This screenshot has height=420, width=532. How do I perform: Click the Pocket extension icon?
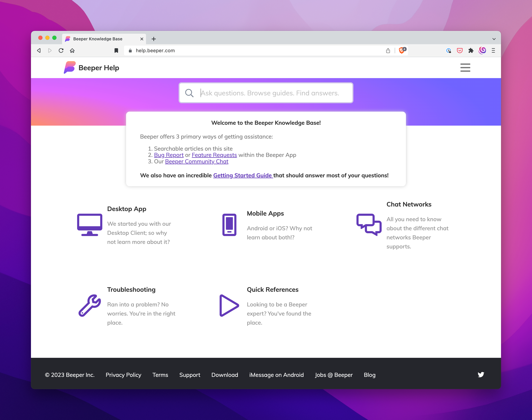[x=460, y=50]
